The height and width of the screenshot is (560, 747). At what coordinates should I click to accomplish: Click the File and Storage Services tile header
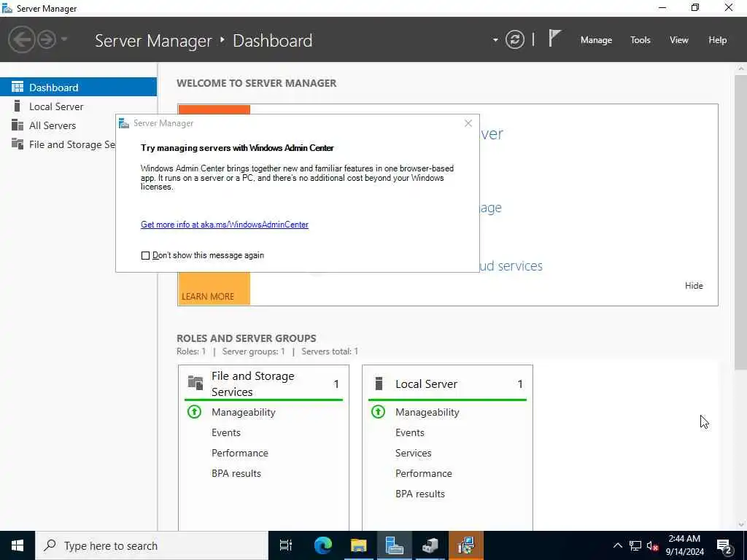point(263,384)
